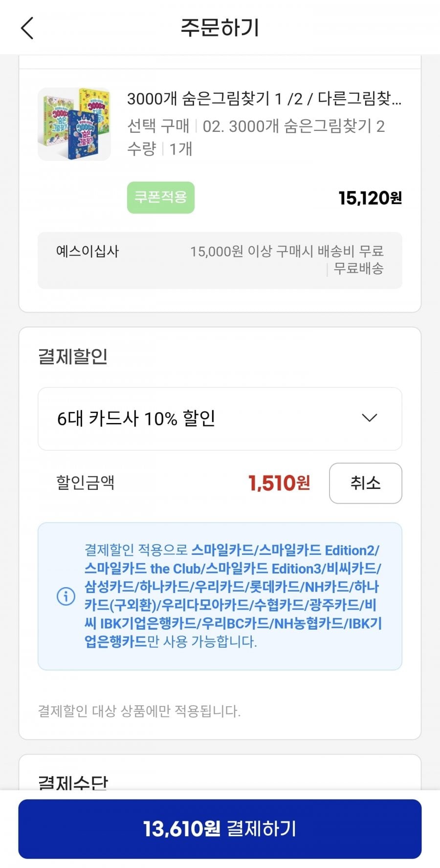
Task: Cancel the discount with 취소 button
Action: click(x=365, y=483)
